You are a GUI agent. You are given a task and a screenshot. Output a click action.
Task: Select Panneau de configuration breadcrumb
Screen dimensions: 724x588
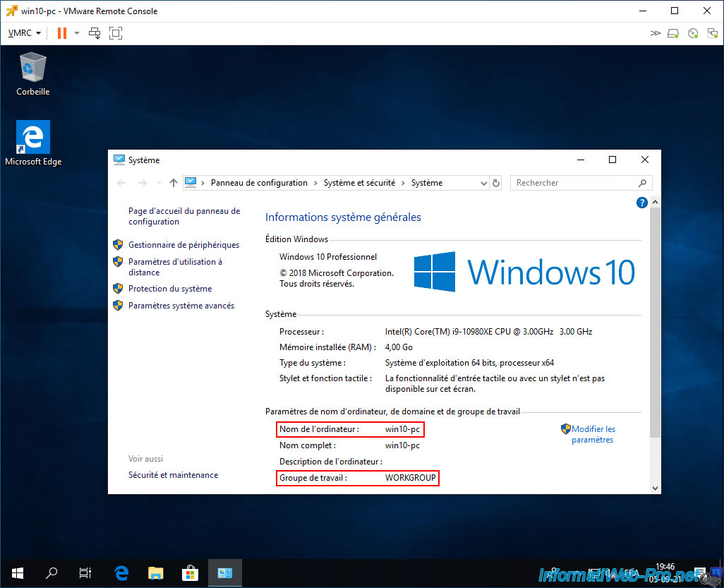click(259, 183)
